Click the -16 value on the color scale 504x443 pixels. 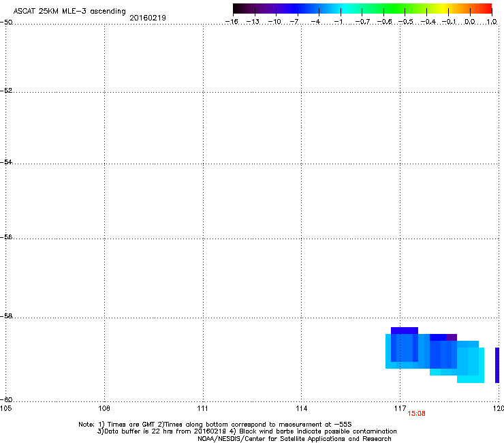pyautogui.click(x=232, y=22)
